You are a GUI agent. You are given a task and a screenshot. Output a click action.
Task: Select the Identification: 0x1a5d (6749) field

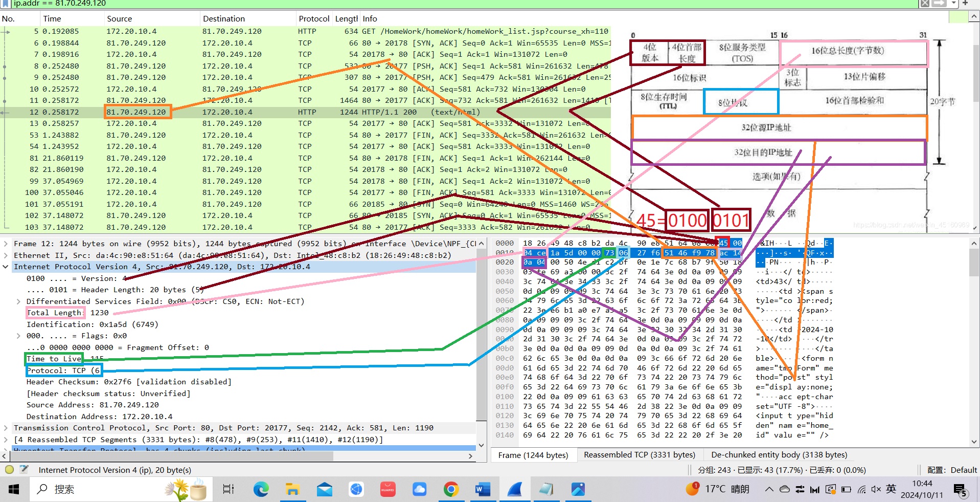click(x=93, y=324)
